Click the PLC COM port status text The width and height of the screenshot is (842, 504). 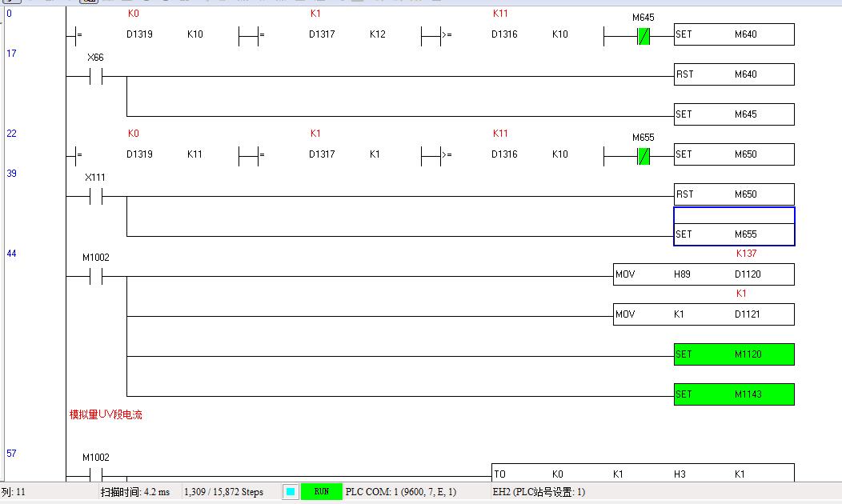coord(401,492)
